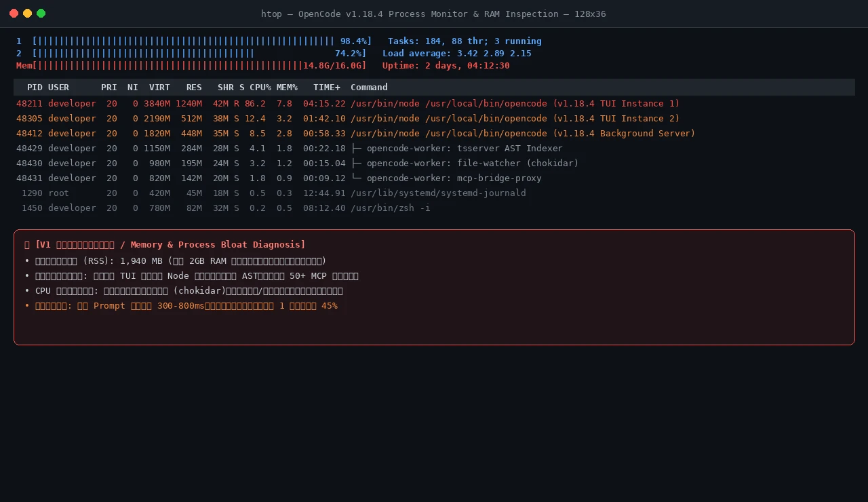This screenshot has width=868, height=502.
Task: Sort by VIRT column header
Action: point(159,87)
